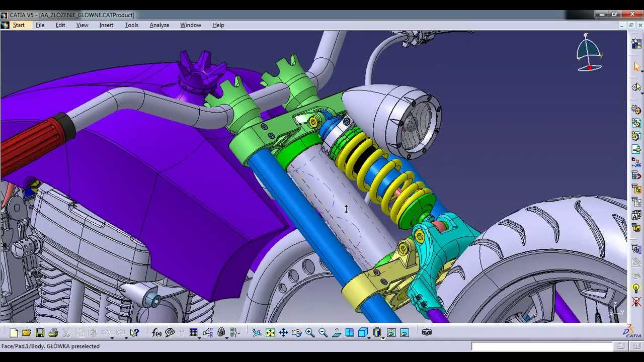This screenshot has width=644, height=362.
Task: Zoom in with the plus magnifier
Action: coord(310,332)
